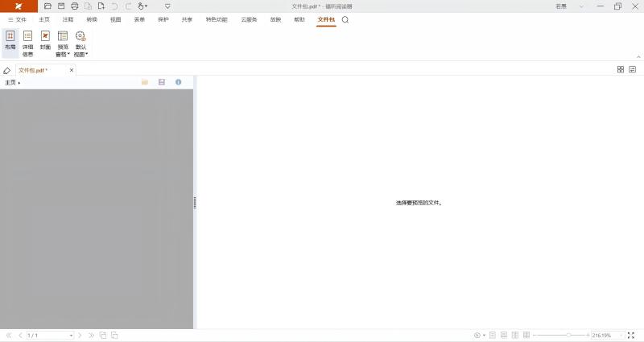644x342 pixels.
Task: Switch to the 保护 (Protect) ribbon tab
Action: (x=163, y=19)
